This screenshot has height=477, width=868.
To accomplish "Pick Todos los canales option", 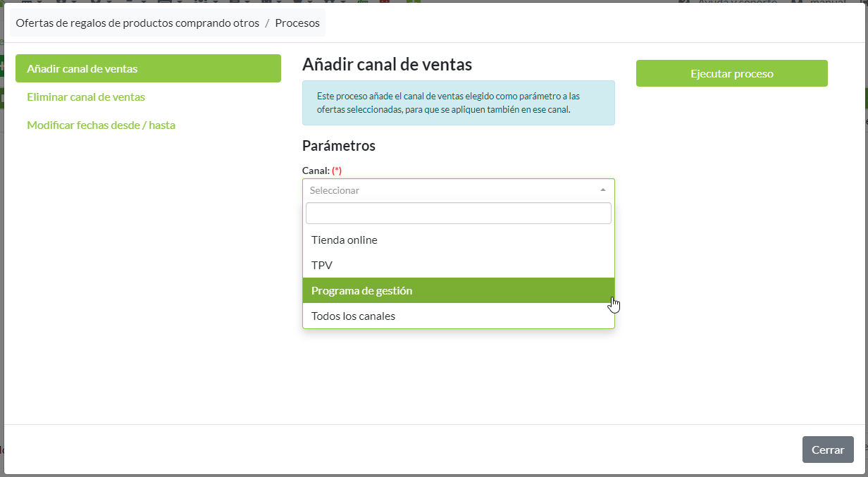I will [x=353, y=316].
